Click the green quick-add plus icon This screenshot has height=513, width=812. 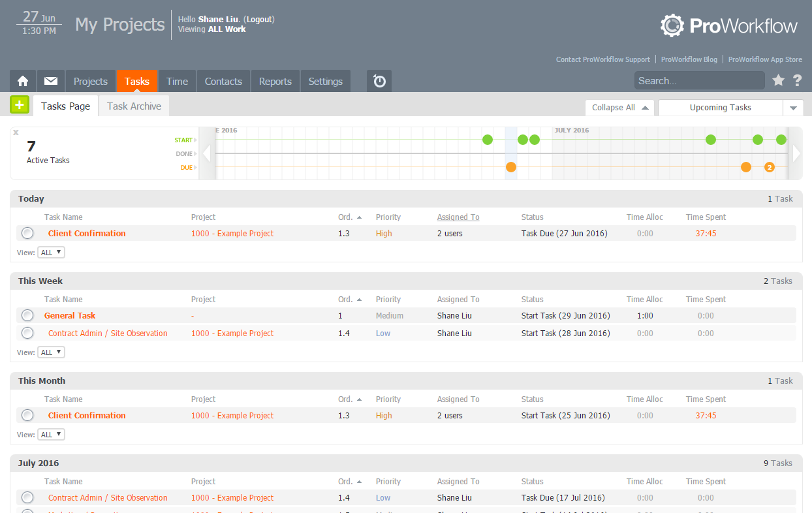click(19, 104)
